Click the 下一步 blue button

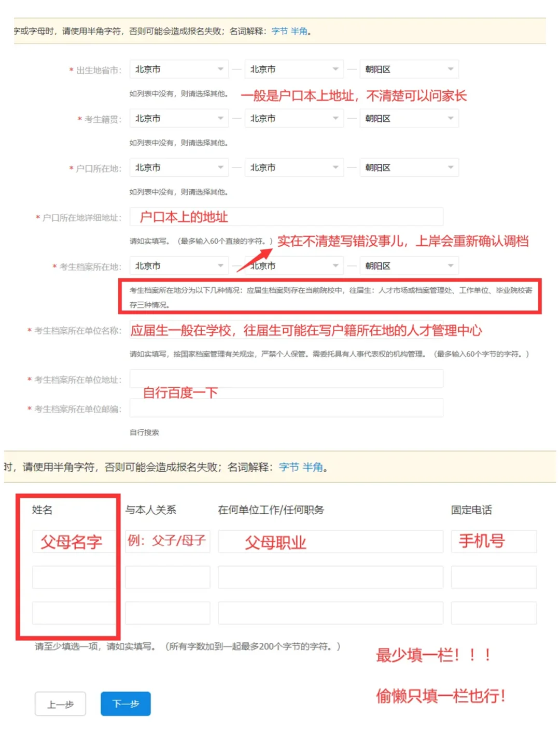(125, 703)
